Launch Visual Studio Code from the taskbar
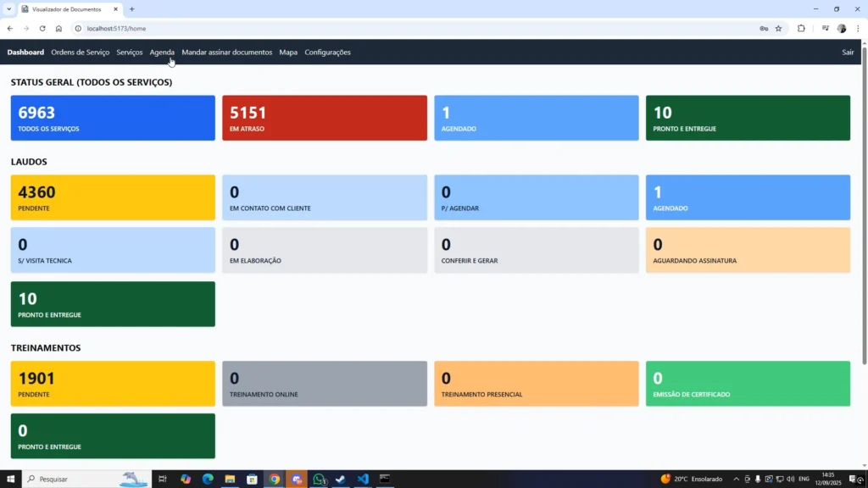Image resolution: width=868 pixels, height=488 pixels. [x=363, y=479]
